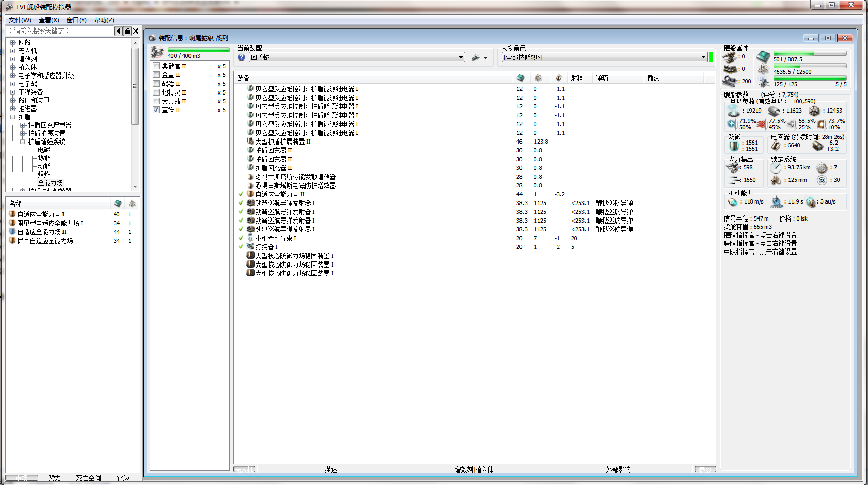Click the drone bandwidth icon beside 125 / 125
Image resolution: width=868 pixels, height=485 pixels.
[x=764, y=82]
